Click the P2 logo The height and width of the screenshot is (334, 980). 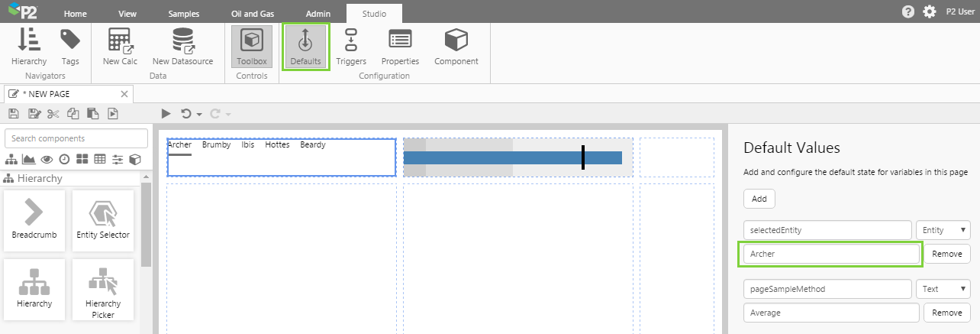[x=21, y=11]
